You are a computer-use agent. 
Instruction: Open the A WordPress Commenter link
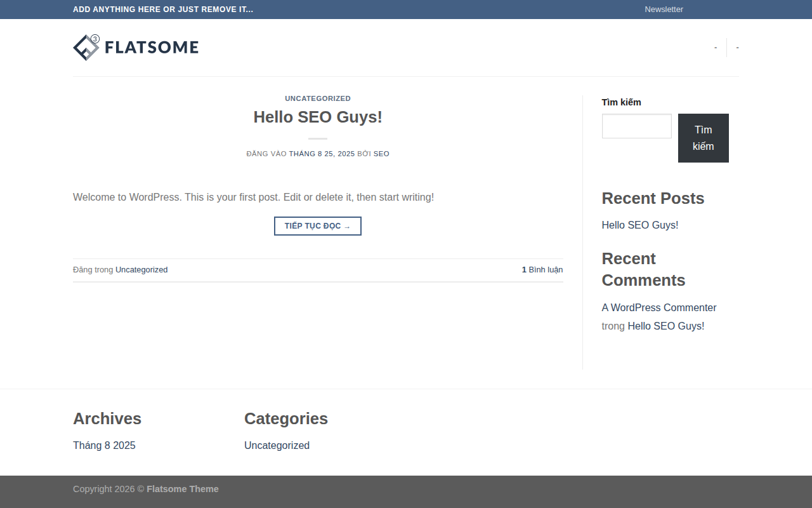(659, 307)
